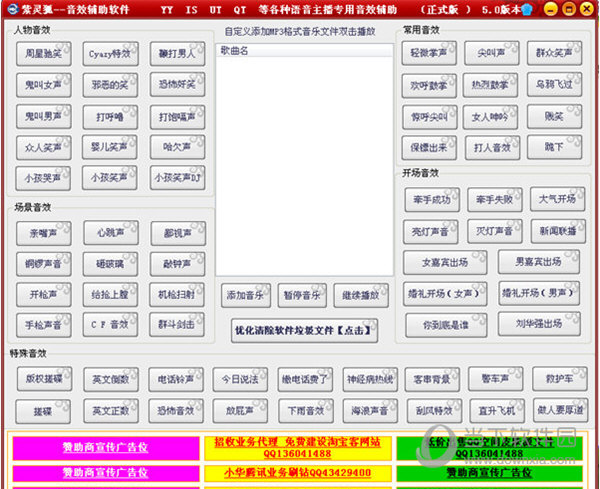Play the 大气开场 grand opening

pyautogui.click(x=558, y=199)
